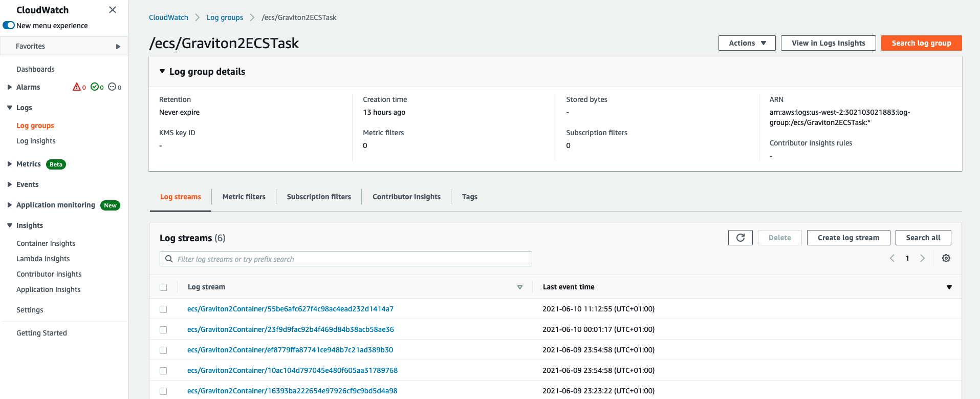This screenshot has width=980, height=399.
Task: Expand the Alarms tree section
Action: [x=10, y=87]
